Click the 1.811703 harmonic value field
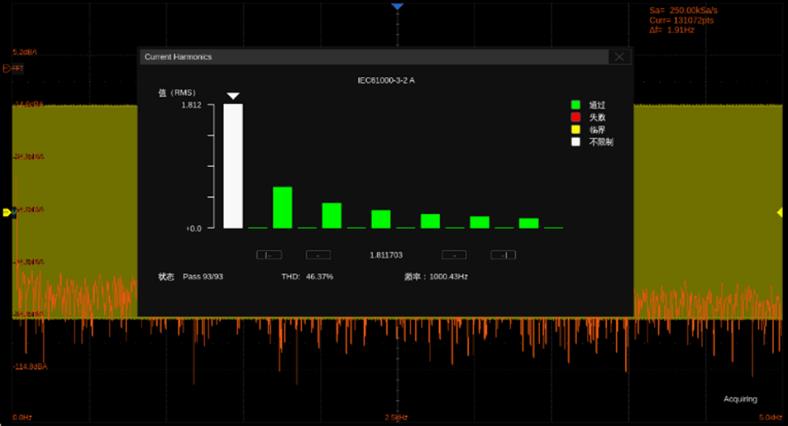The height and width of the screenshot is (426, 788). [386, 255]
